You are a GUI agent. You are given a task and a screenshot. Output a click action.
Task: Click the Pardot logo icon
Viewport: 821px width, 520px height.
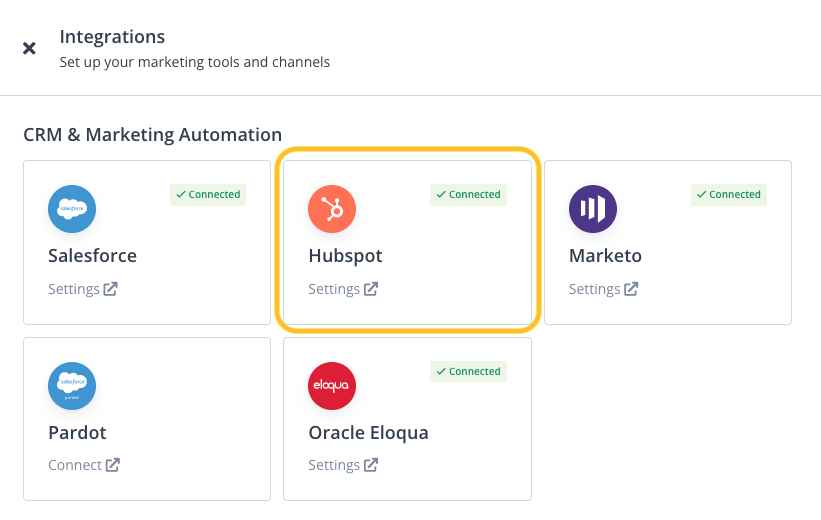(x=72, y=386)
